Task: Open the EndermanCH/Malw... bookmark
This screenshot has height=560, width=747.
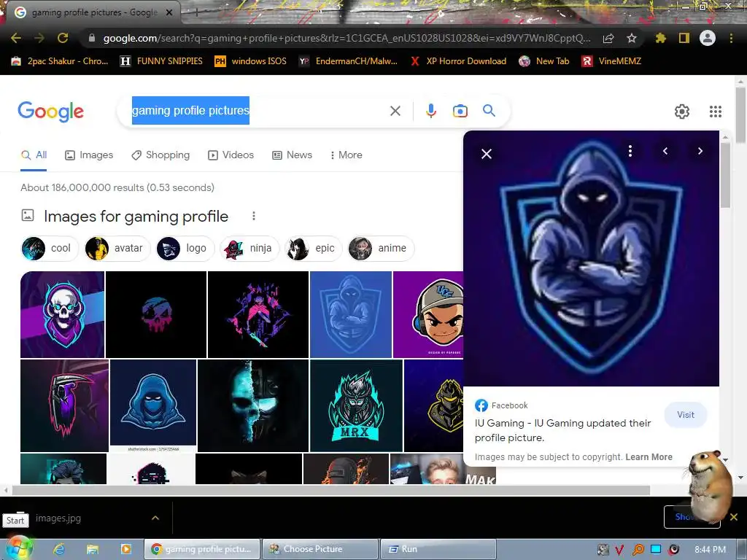Action: pos(348,61)
